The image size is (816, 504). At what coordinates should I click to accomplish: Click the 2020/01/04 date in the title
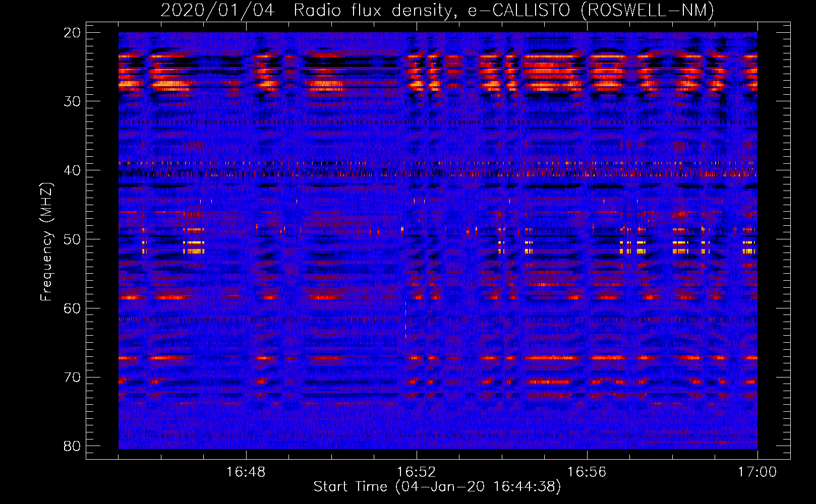coord(218,10)
